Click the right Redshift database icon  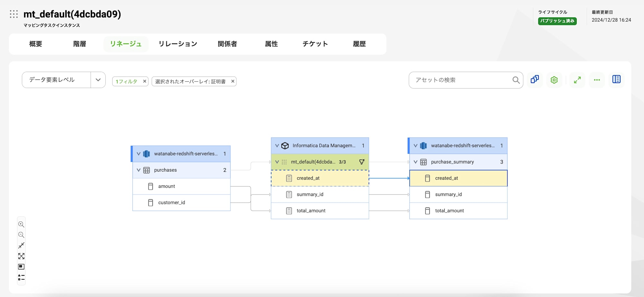423,146
